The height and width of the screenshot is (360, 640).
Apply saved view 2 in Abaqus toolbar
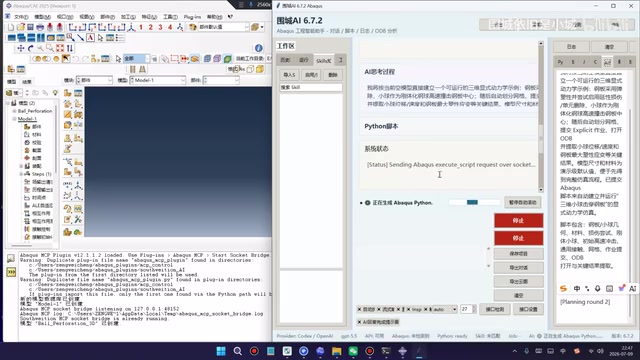[x=151, y=27]
